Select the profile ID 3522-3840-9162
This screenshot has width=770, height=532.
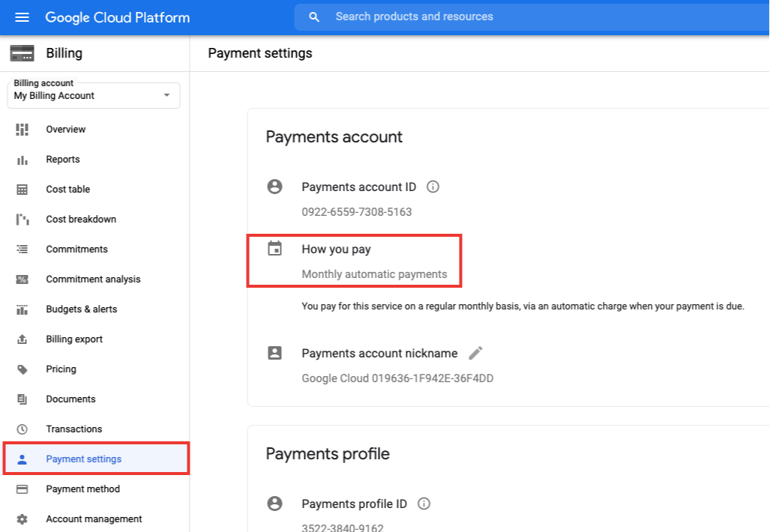coord(343,528)
